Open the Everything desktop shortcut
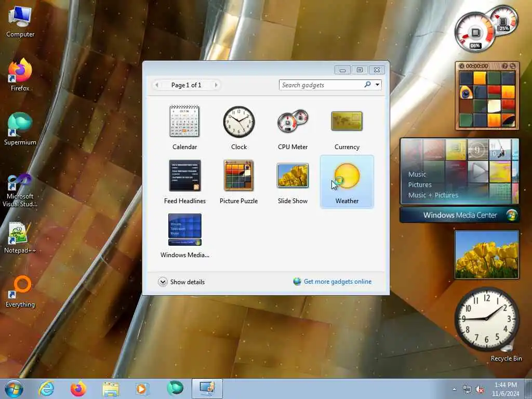The width and height of the screenshot is (532, 399). click(x=20, y=291)
